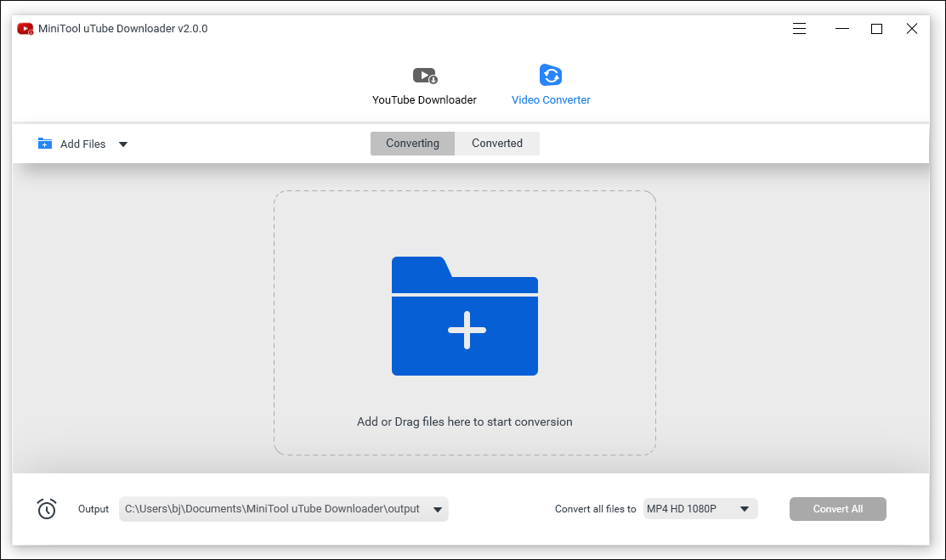The image size is (946, 560).
Task: Click the 'Convert all files to' label
Action: click(596, 509)
